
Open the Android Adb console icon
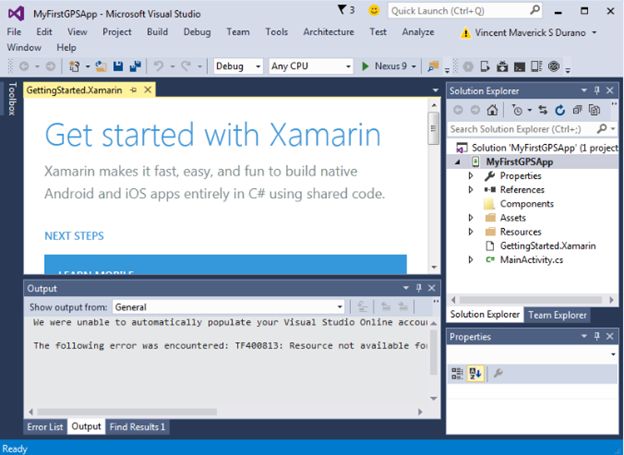[519, 67]
